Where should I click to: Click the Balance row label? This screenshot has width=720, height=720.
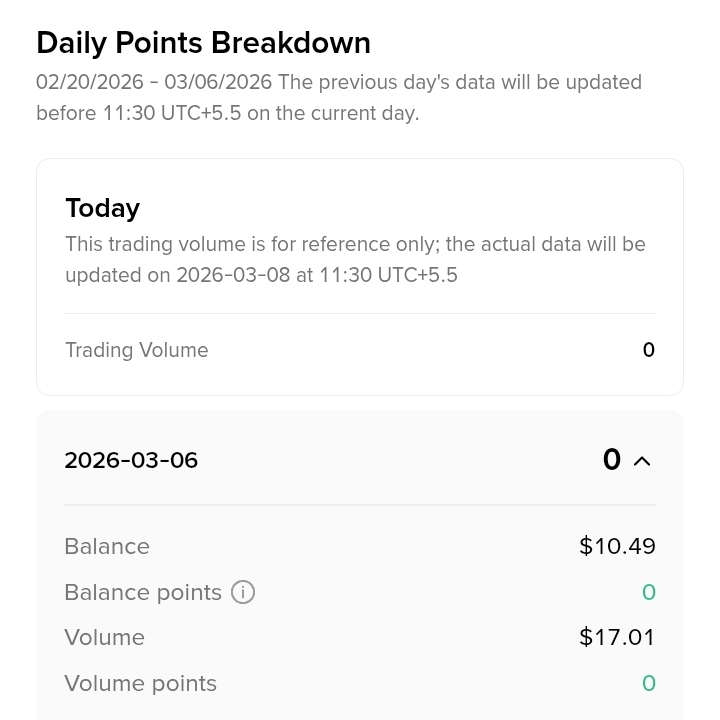pos(107,546)
